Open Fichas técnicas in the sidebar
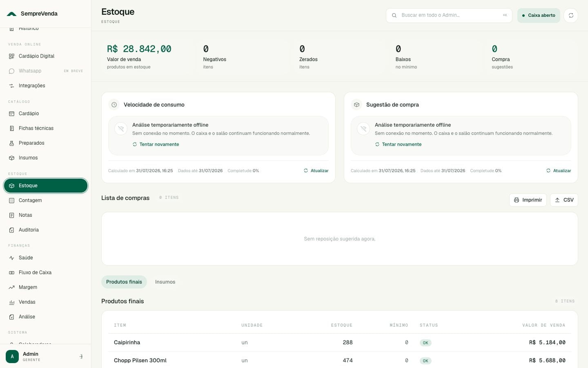 click(x=45, y=128)
